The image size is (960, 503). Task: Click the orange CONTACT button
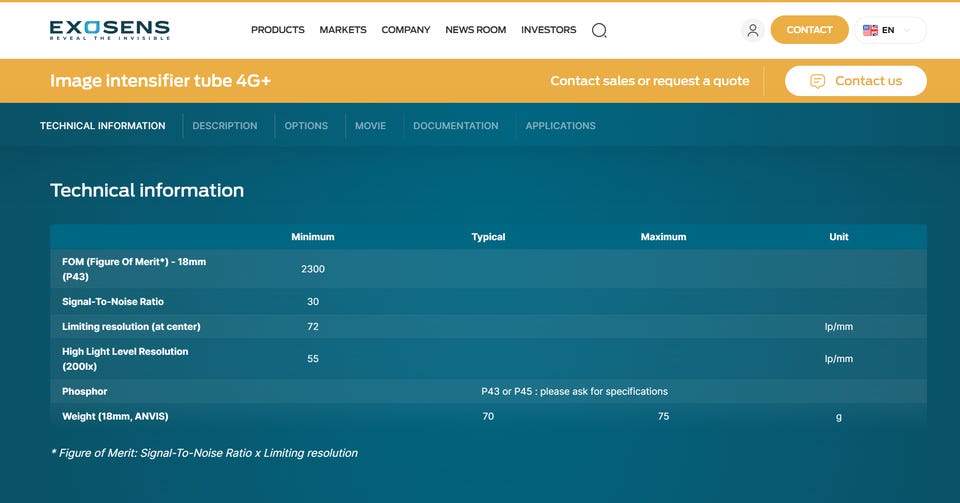tap(809, 29)
